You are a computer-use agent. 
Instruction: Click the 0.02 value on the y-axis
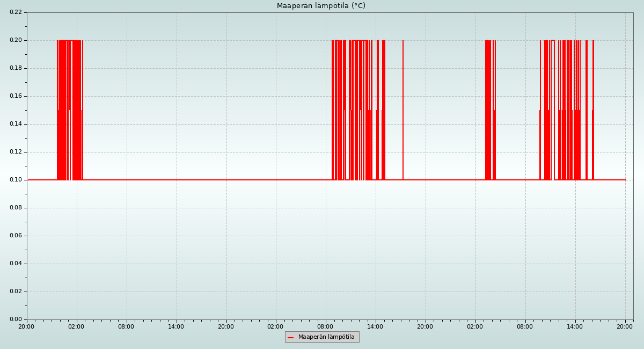[16, 292]
